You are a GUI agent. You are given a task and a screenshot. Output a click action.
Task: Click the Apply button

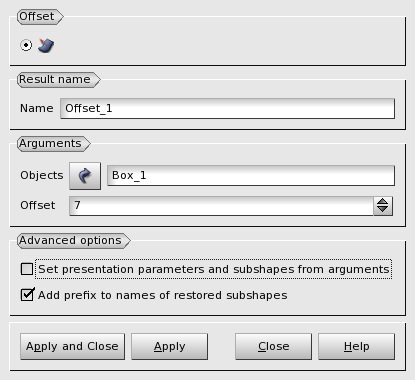(x=169, y=346)
